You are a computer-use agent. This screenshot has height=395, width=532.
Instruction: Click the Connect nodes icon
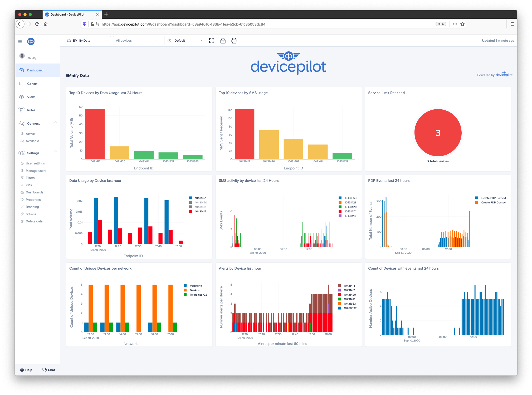pyautogui.click(x=21, y=123)
